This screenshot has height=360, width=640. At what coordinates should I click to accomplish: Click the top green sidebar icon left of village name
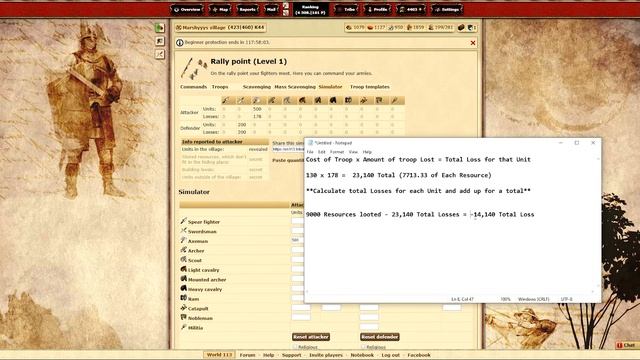(160, 28)
